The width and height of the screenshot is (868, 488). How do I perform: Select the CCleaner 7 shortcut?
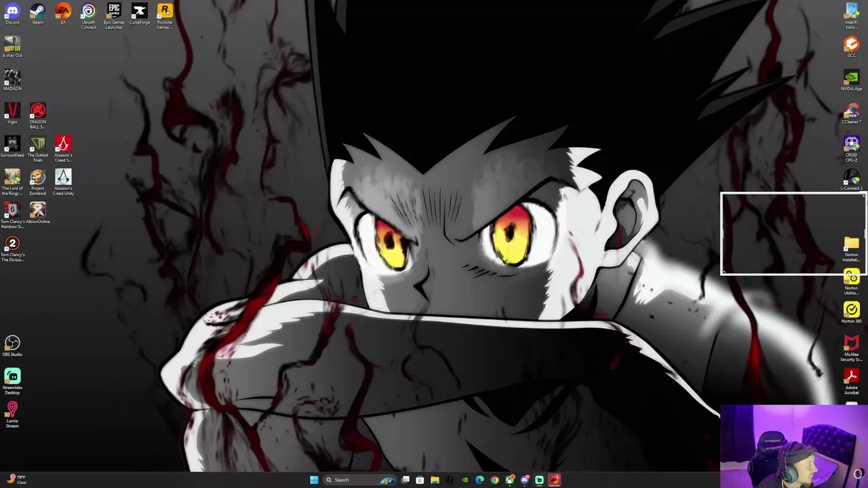click(x=852, y=113)
